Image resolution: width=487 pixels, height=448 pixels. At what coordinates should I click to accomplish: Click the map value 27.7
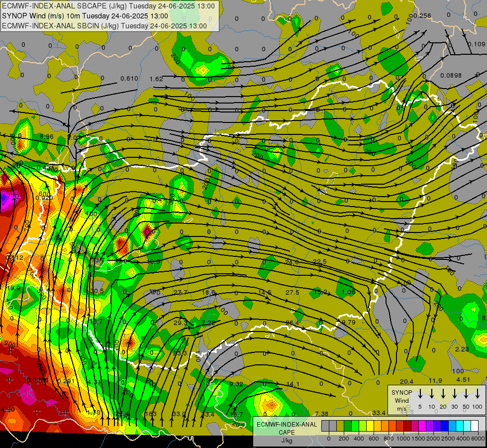pos(181,292)
